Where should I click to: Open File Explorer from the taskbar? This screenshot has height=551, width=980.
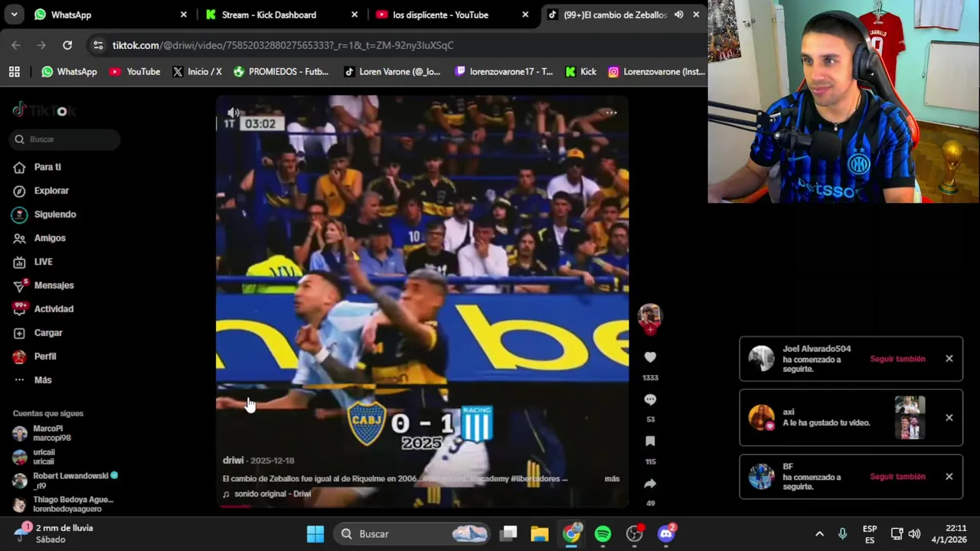coord(540,533)
